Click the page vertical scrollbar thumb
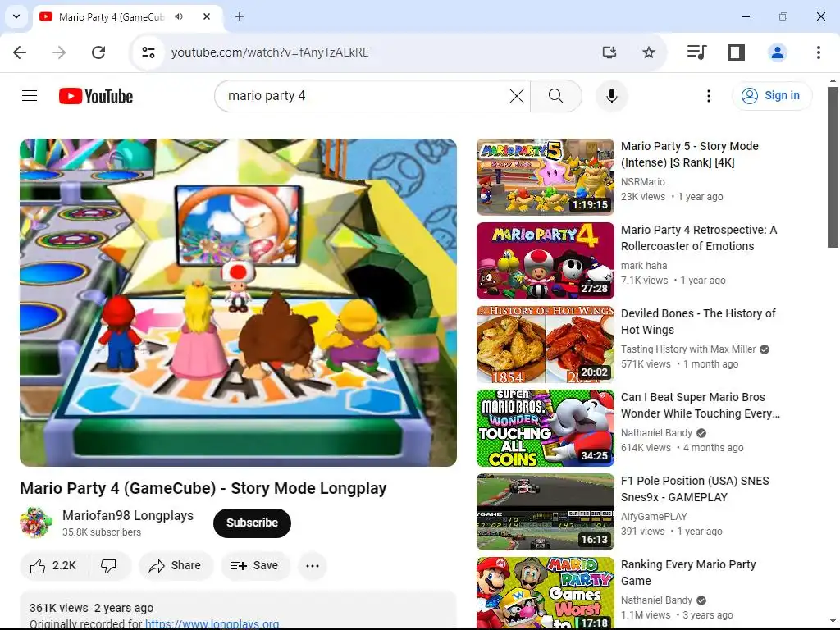 [x=833, y=167]
